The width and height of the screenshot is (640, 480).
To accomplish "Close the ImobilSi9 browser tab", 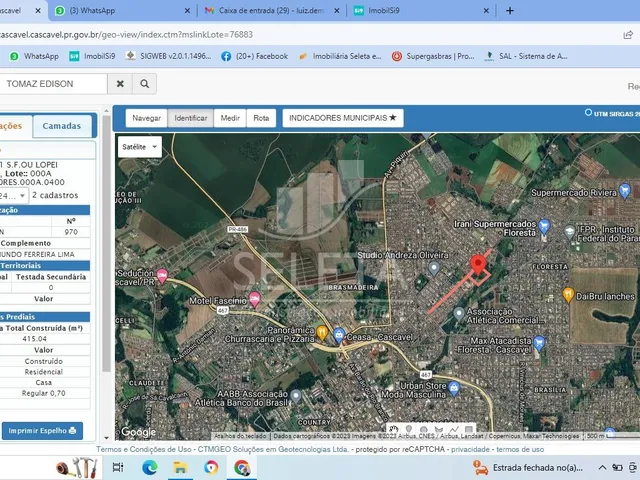I will [486, 11].
